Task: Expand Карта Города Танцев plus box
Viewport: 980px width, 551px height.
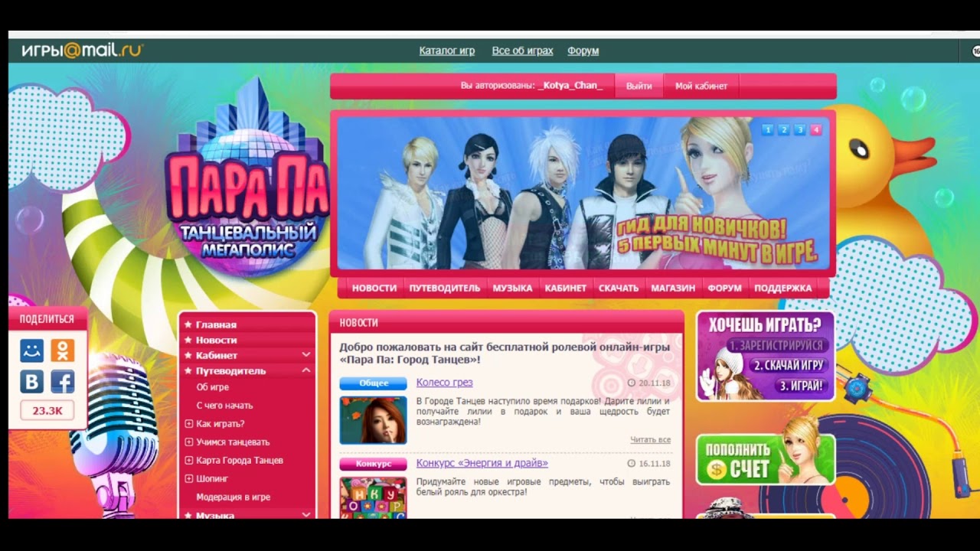Action: tap(189, 461)
